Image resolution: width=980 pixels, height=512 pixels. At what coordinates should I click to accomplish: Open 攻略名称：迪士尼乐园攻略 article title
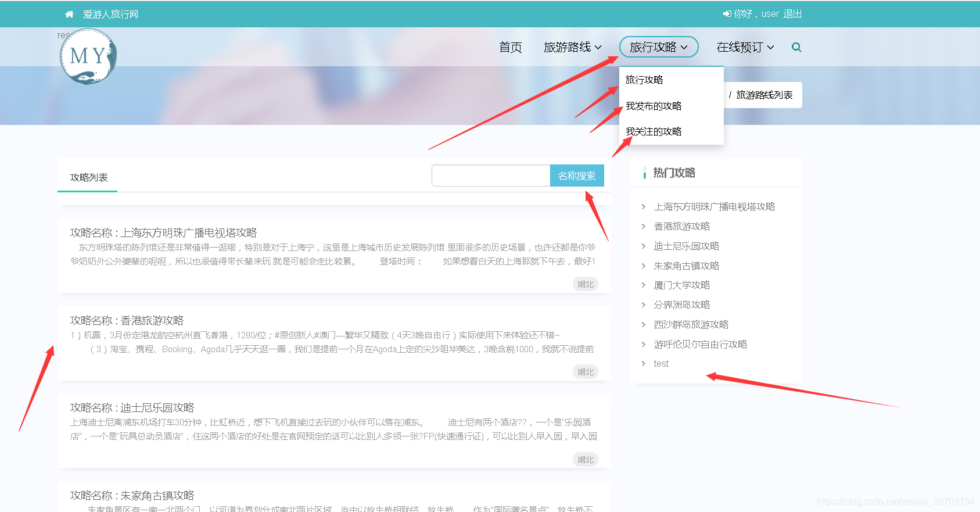(132, 408)
